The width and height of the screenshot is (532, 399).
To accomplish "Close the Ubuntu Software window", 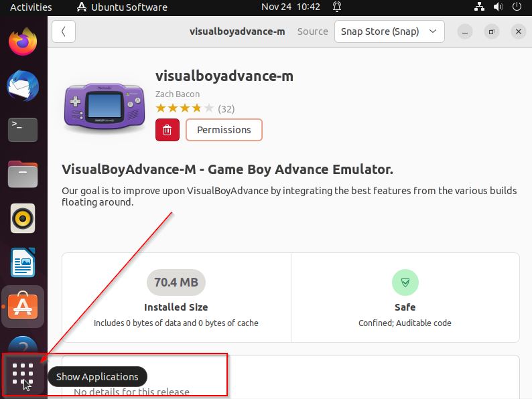I will tap(518, 32).
